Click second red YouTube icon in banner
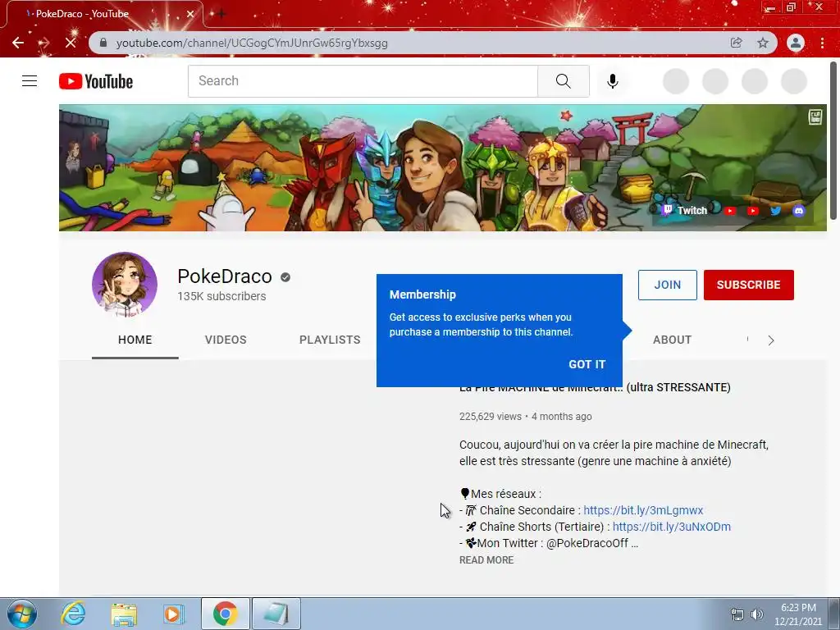This screenshot has height=630, width=840. [753, 211]
